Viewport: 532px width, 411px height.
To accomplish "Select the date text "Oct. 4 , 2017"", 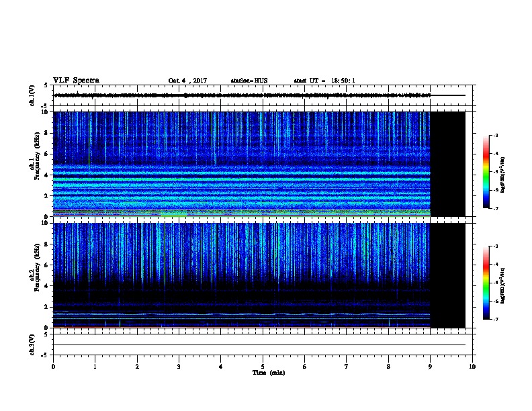I will point(187,81).
